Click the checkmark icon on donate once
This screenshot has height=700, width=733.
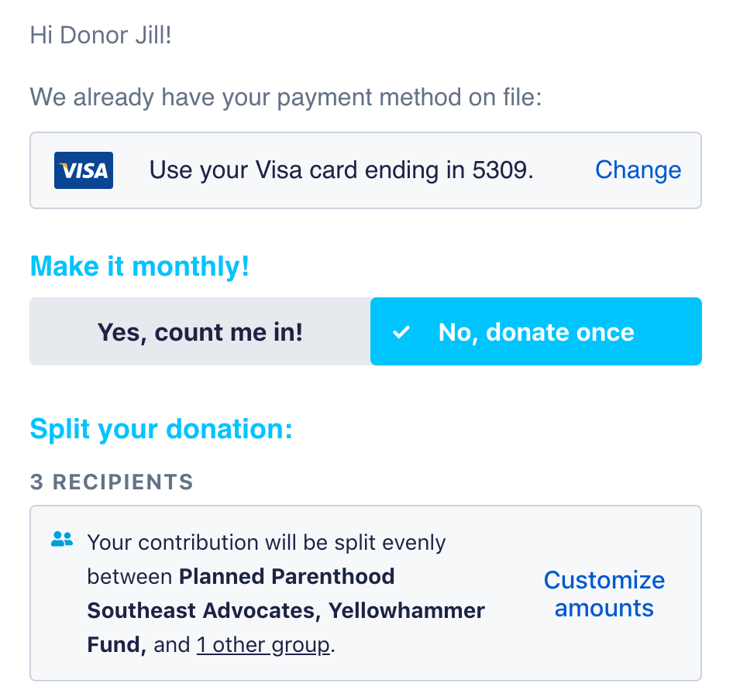point(401,332)
